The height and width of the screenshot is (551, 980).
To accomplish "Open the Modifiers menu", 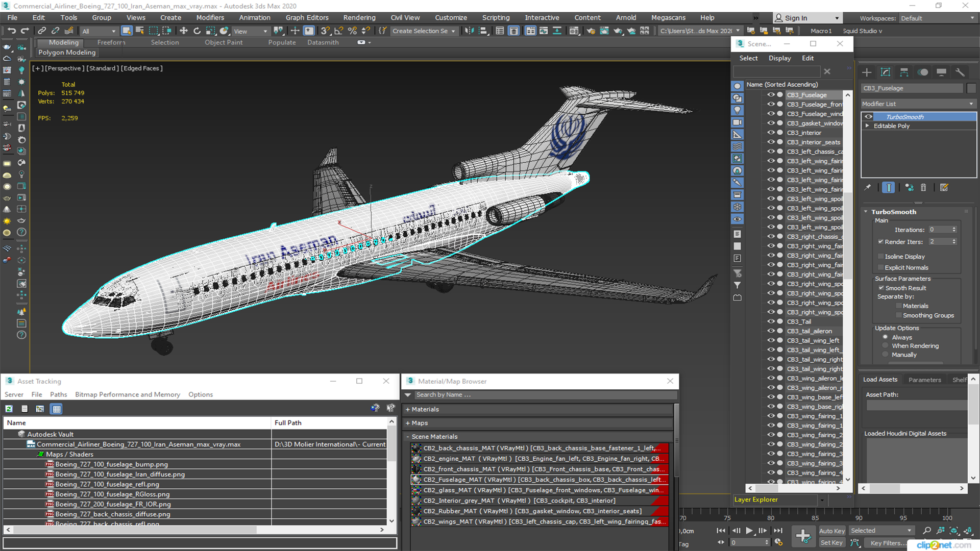I will coord(210,17).
